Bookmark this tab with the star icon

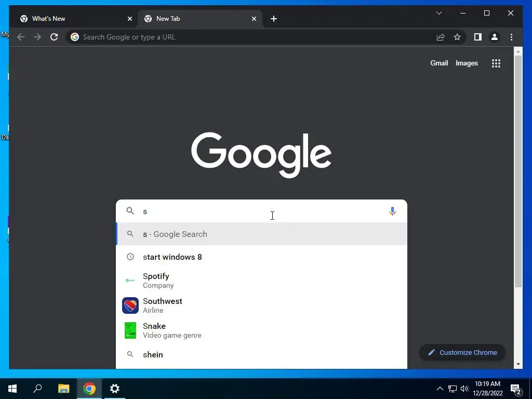(x=457, y=37)
